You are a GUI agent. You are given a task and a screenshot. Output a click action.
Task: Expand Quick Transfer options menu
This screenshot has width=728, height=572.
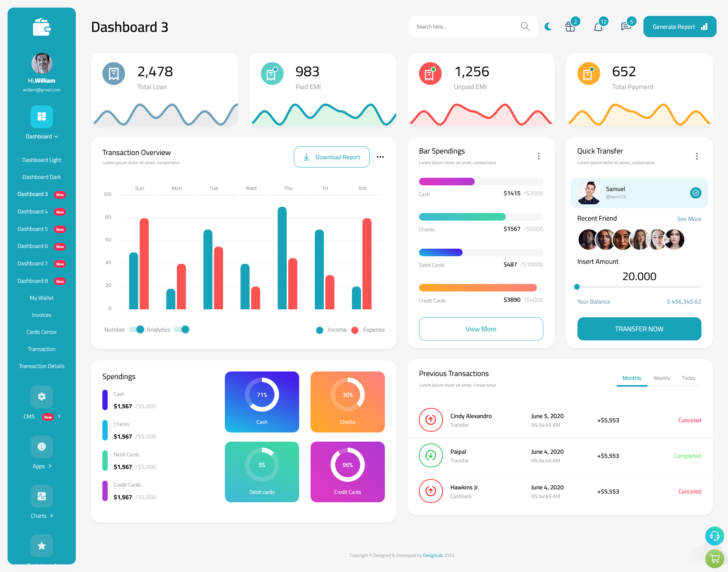coord(697,156)
